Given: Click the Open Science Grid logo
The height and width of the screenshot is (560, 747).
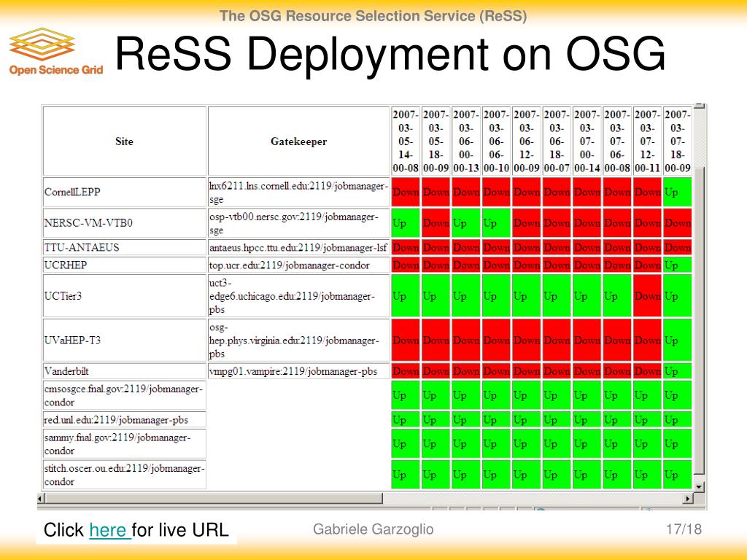Looking at the screenshot, I should 55,52.
